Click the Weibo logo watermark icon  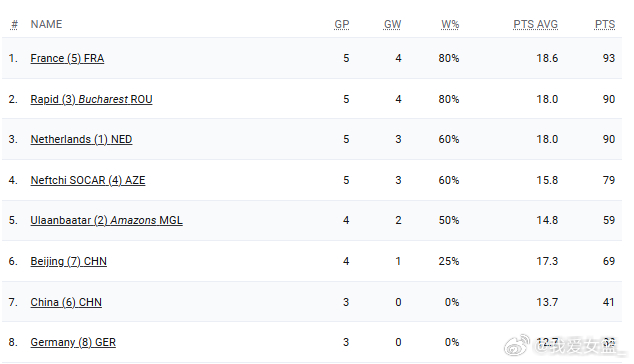tap(517, 345)
